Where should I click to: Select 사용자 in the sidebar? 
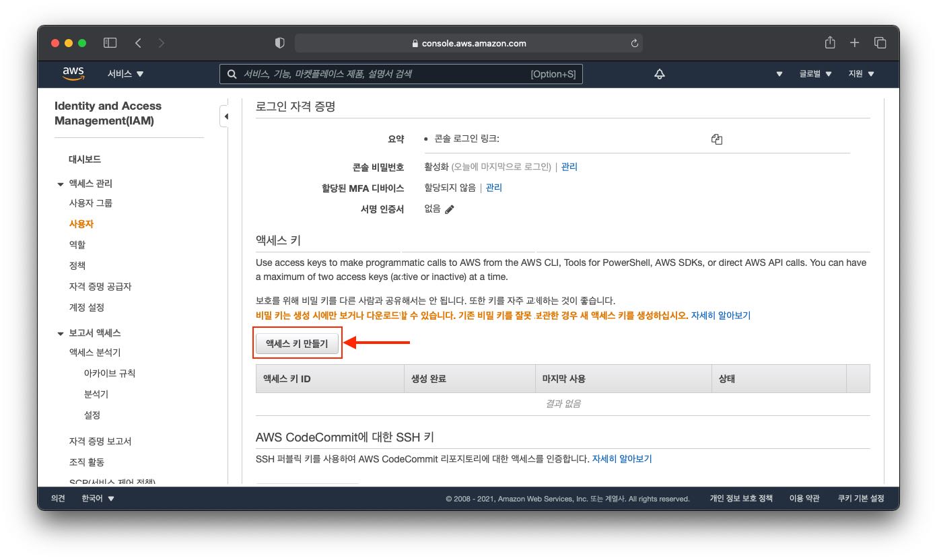point(81,224)
